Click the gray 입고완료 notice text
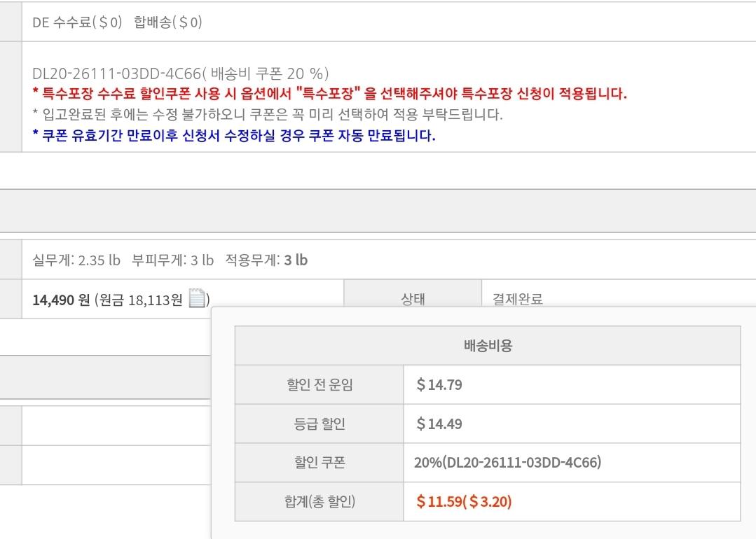The width and height of the screenshot is (756, 539). pos(268,115)
